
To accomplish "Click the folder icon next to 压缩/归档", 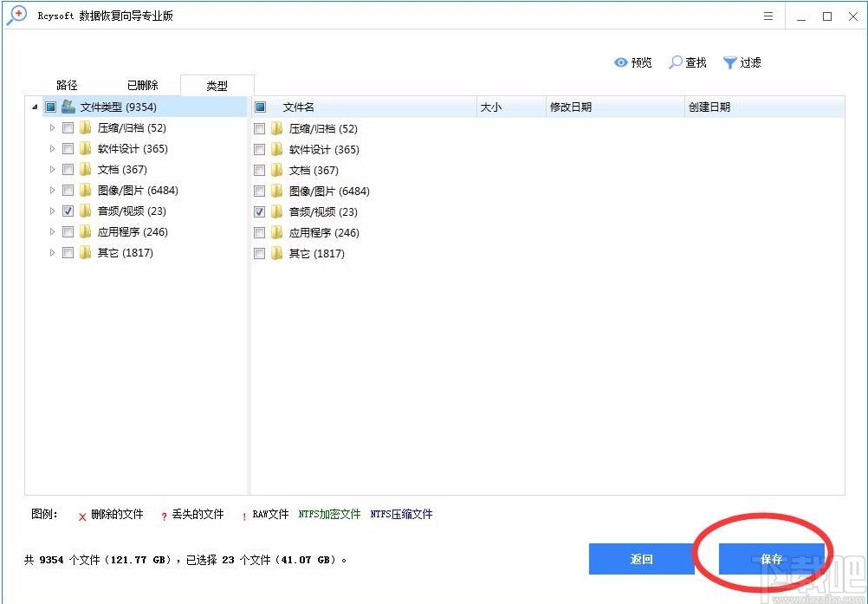I will pos(85,127).
